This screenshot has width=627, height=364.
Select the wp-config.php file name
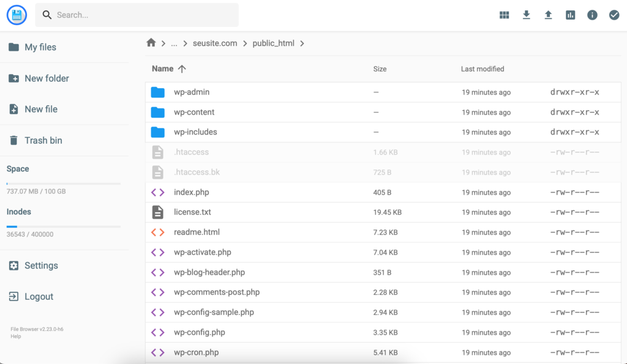click(199, 332)
